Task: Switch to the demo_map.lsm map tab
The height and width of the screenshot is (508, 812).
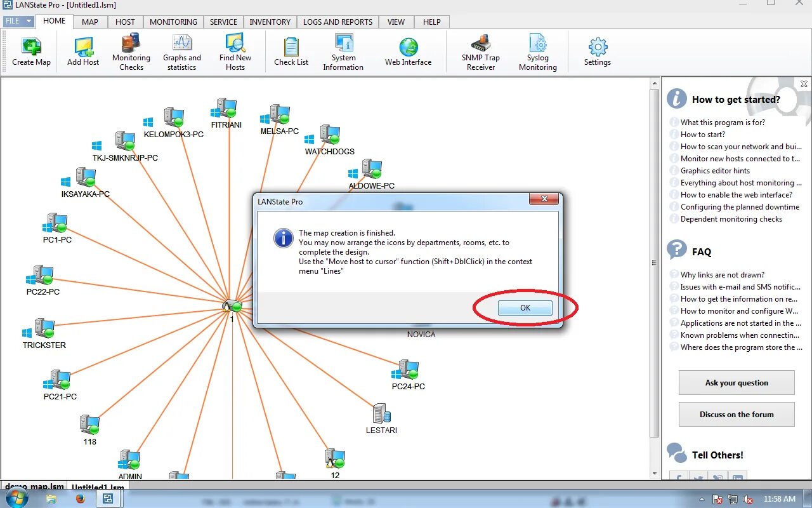Action: (34, 487)
